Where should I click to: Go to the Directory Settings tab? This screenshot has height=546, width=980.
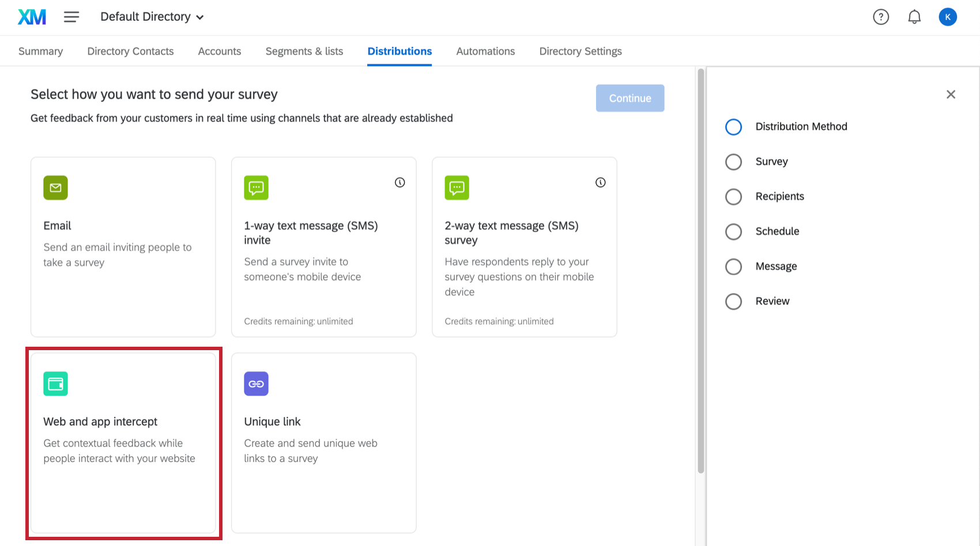pos(581,51)
